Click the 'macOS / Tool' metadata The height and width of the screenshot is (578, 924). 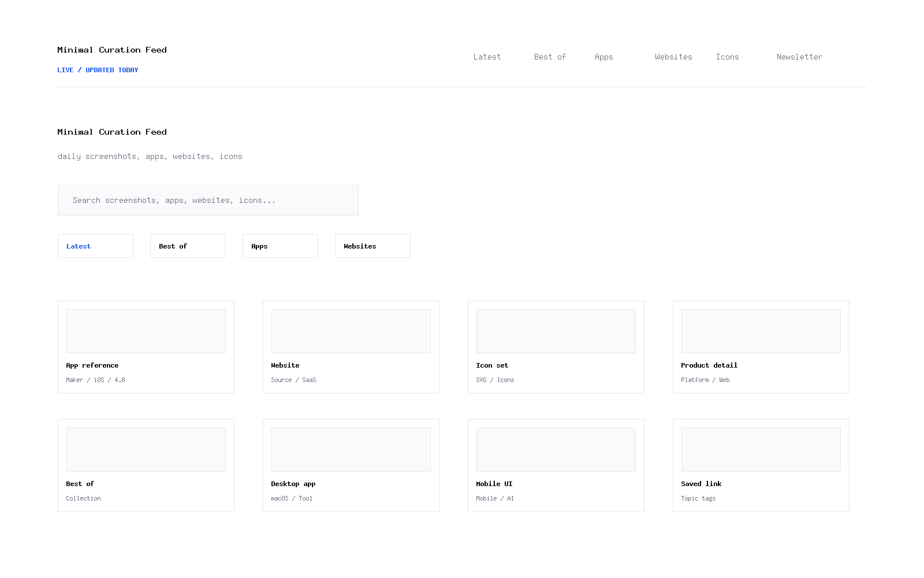(292, 498)
